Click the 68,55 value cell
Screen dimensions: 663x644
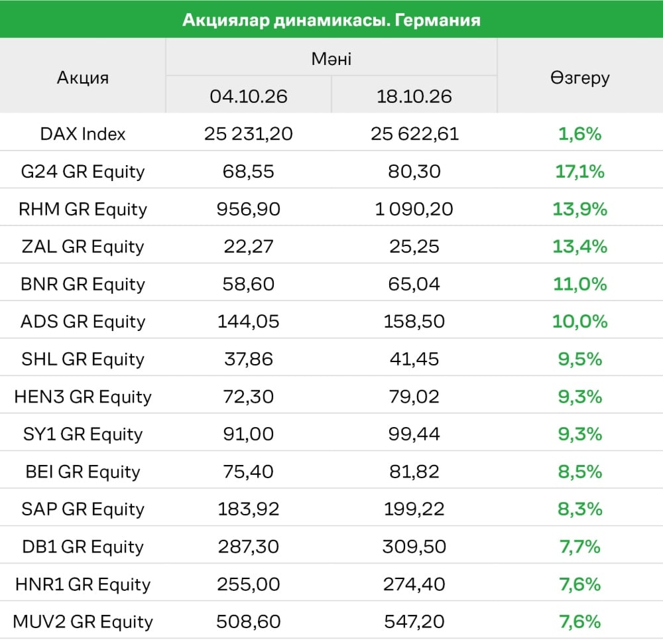(x=249, y=172)
